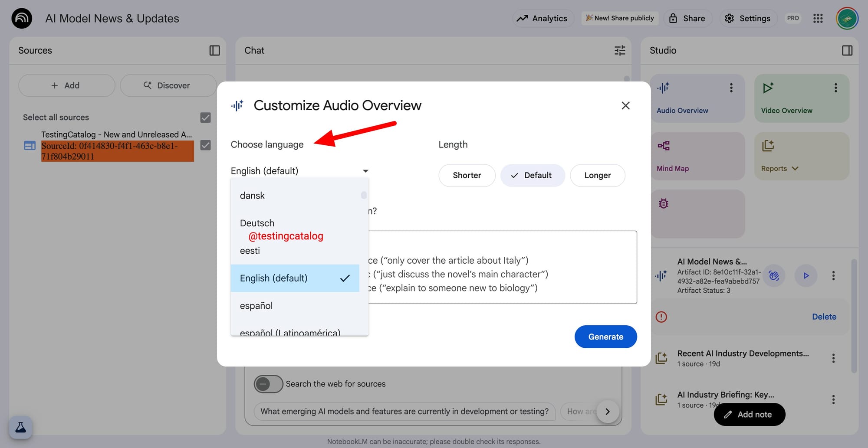868x448 pixels.
Task: Open AI Industry Briefing options menu
Action: [833, 399]
